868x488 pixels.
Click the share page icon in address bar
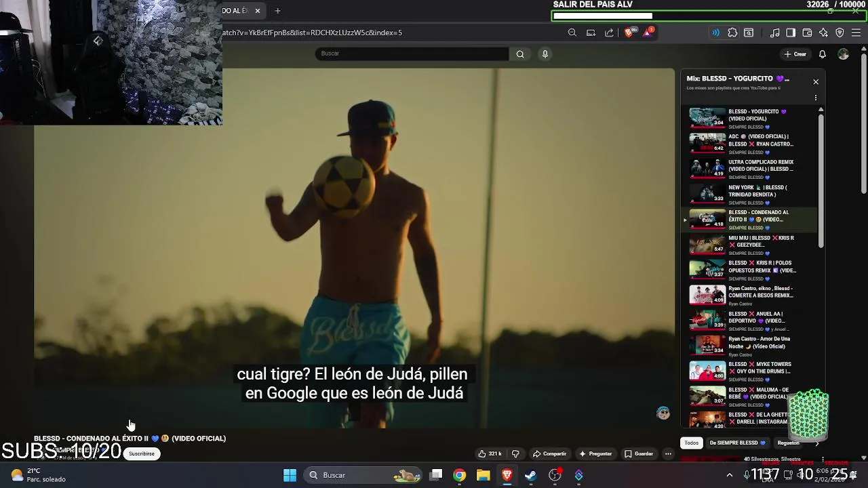pos(609,33)
